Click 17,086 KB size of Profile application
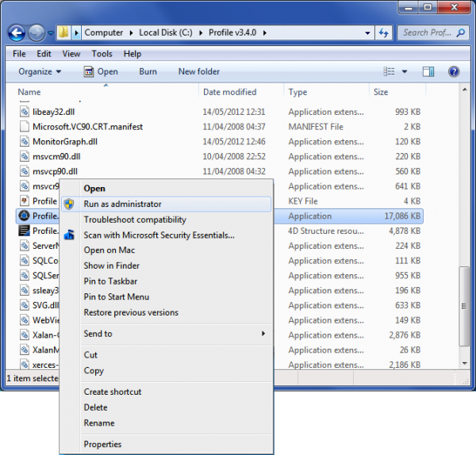The image size is (476, 455). click(x=402, y=216)
